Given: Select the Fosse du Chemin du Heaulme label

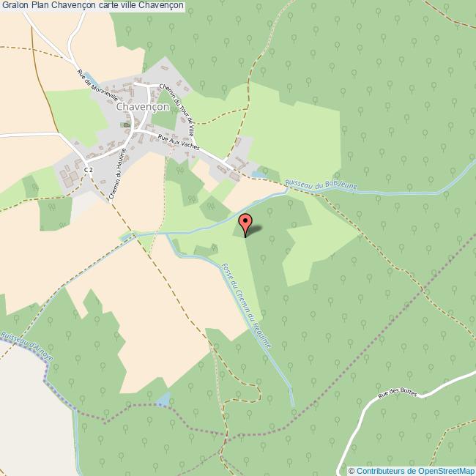Looking at the screenshot, I should click(x=246, y=305).
